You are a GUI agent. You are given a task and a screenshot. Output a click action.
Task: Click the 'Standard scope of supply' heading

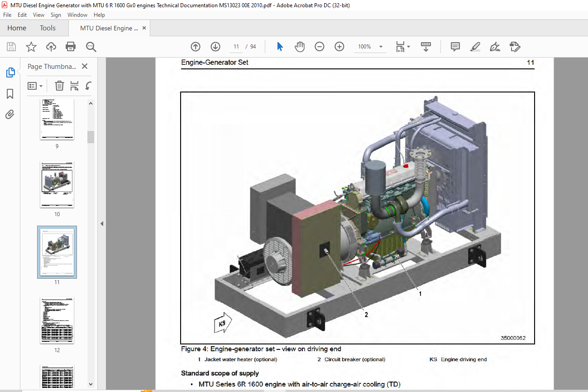220,373
